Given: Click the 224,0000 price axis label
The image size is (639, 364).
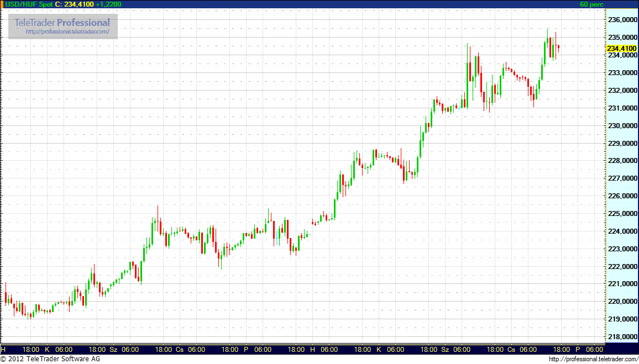Looking at the screenshot, I should pos(622,231).
